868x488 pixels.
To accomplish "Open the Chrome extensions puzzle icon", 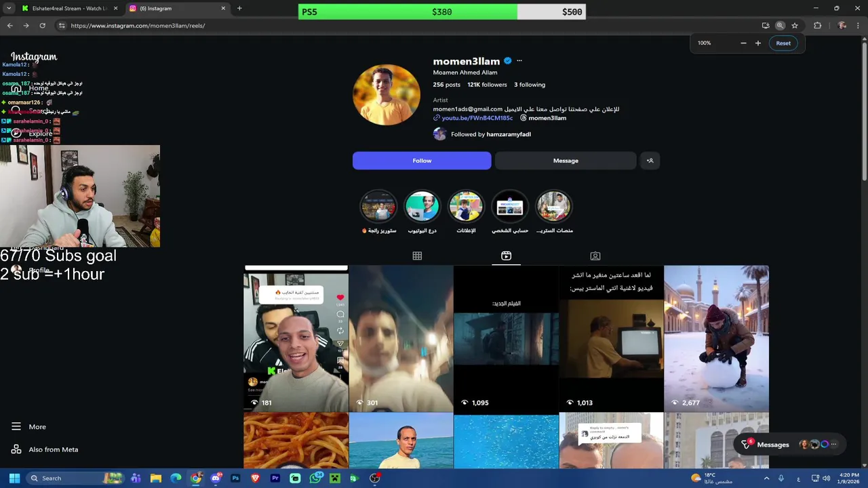I will coord(818,26).
